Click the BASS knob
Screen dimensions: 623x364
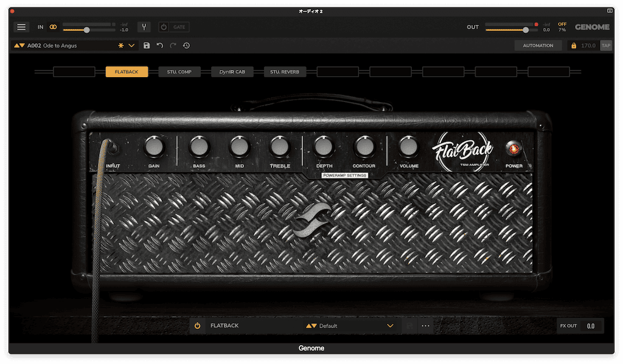(x=199, y=147)
